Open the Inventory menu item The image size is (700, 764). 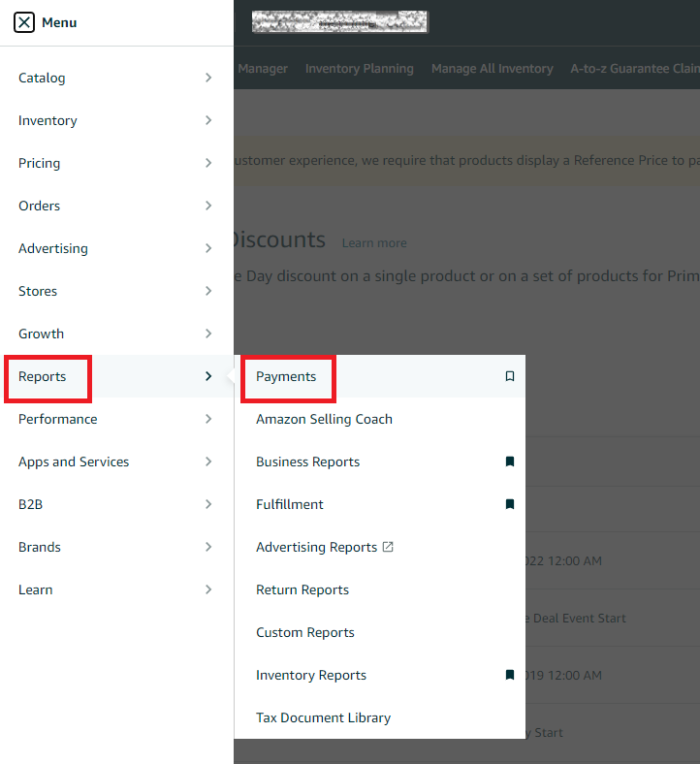(48, 120)
